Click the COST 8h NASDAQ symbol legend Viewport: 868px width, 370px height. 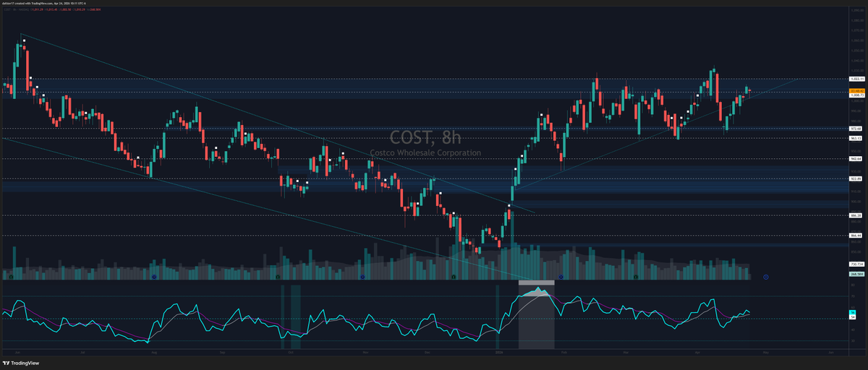point(16,8)
